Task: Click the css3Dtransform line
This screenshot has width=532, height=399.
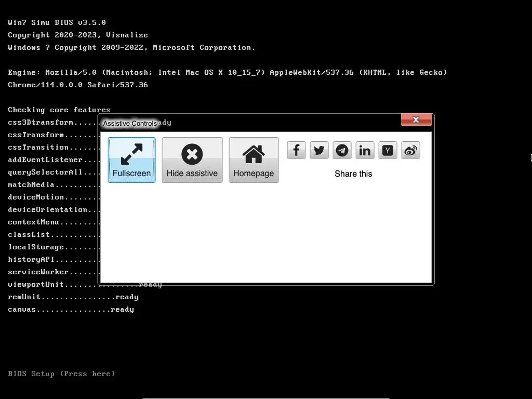Action: (53, 122)
